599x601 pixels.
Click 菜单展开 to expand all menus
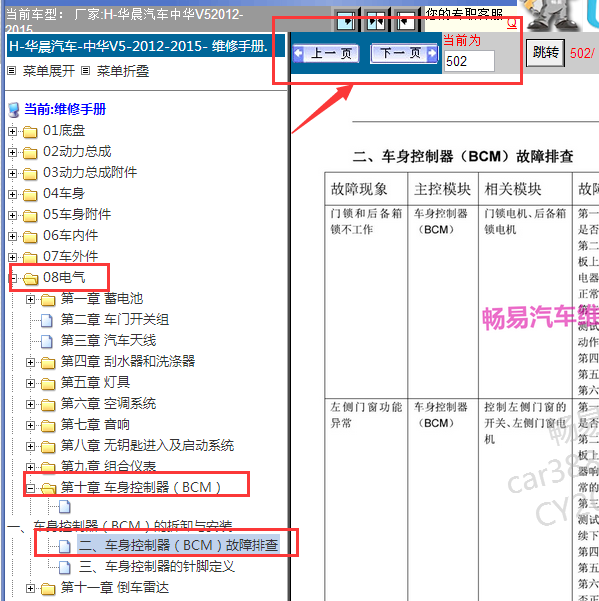click(49, 71)
